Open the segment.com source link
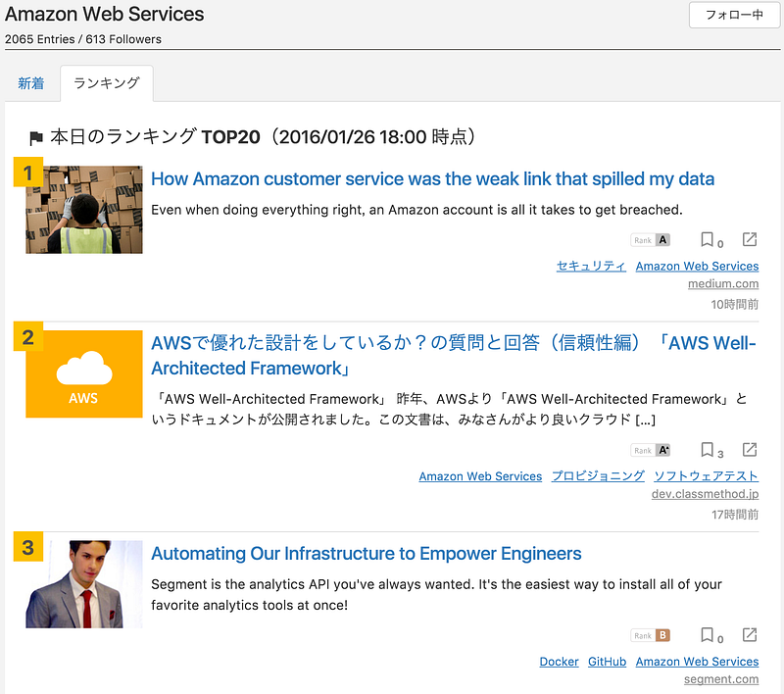 coord(721,679)
